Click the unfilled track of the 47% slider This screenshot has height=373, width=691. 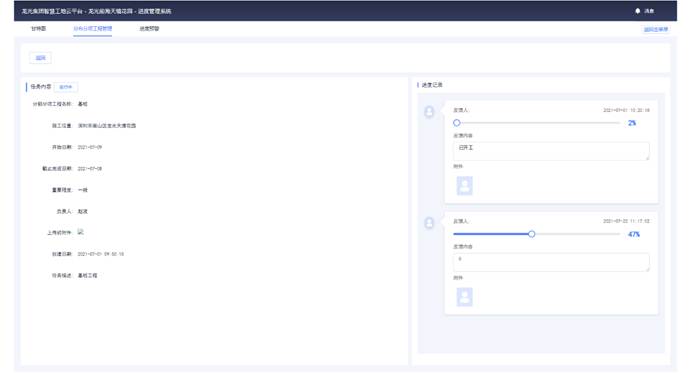coord(577,234)
